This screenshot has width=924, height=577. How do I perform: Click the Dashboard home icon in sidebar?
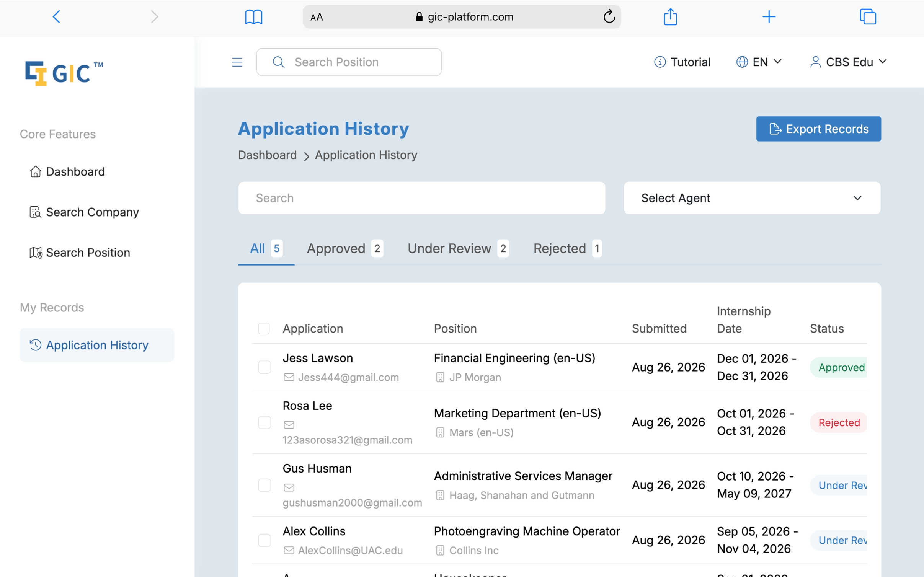click(35, 171)
